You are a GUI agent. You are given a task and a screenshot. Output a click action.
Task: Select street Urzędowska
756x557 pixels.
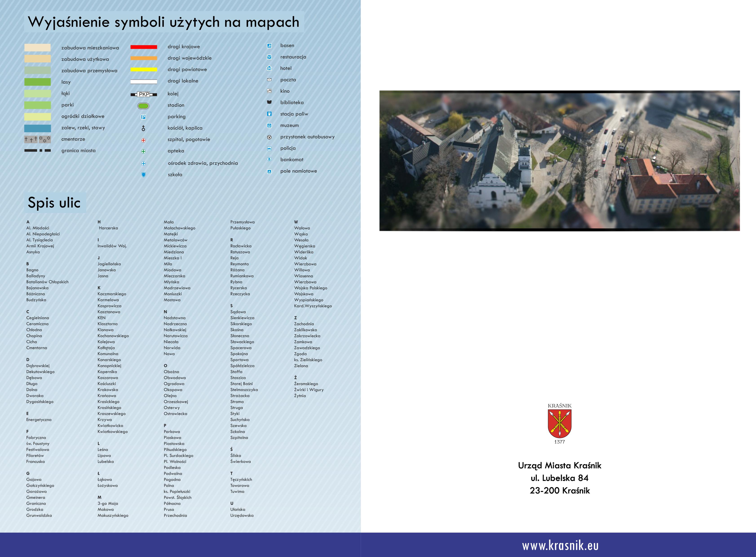242,515
